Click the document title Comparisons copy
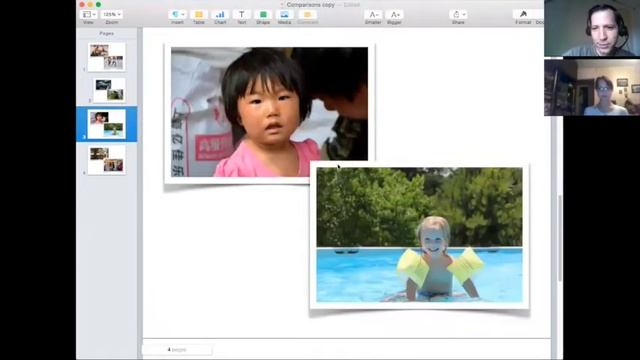This screenshot has width=640, height=360. point(310,5)
